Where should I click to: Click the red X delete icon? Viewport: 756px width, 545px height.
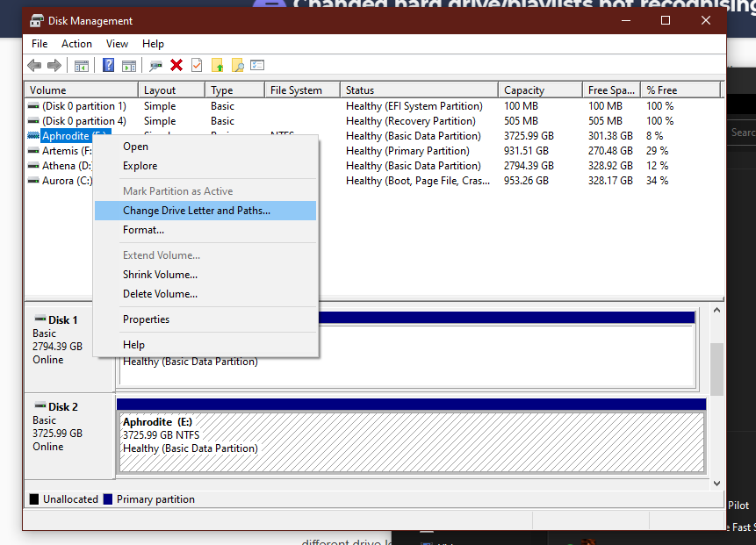176,65
